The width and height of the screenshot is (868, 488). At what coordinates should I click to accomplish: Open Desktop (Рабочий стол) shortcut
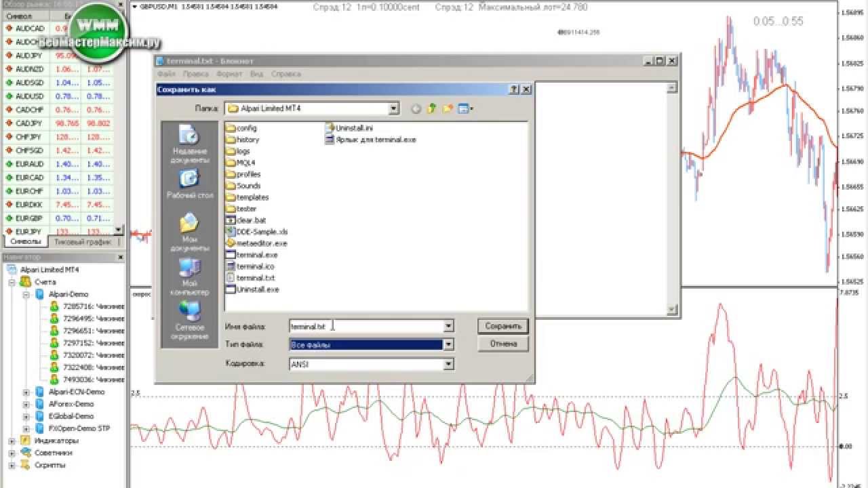coord(190,185)
